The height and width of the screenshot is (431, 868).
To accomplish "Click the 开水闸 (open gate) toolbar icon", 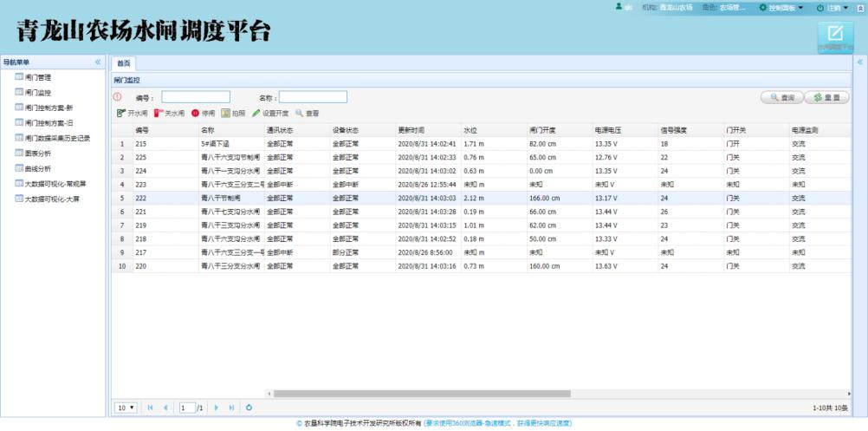I will [x=120, y=113].
